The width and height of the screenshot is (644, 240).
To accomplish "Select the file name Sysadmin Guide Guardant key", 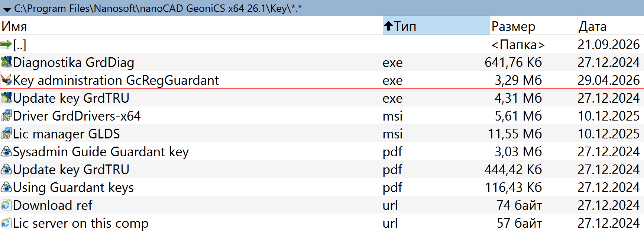I will 101,152.
